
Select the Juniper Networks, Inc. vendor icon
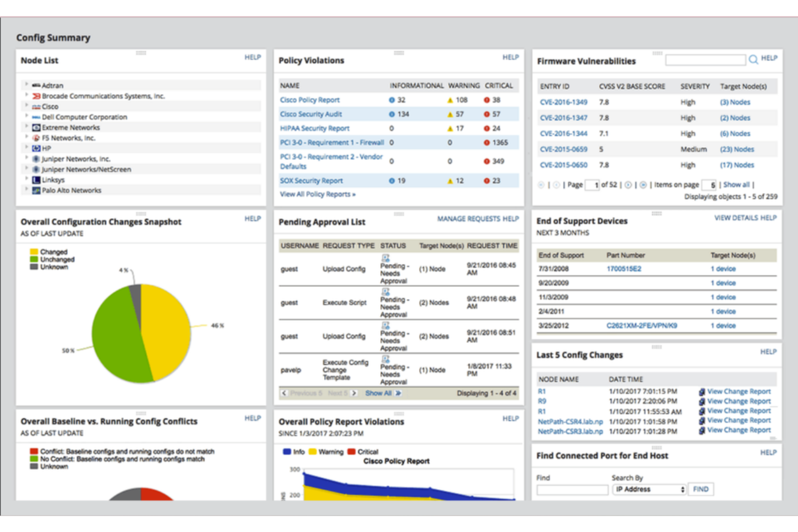click(x=35, y=158)
